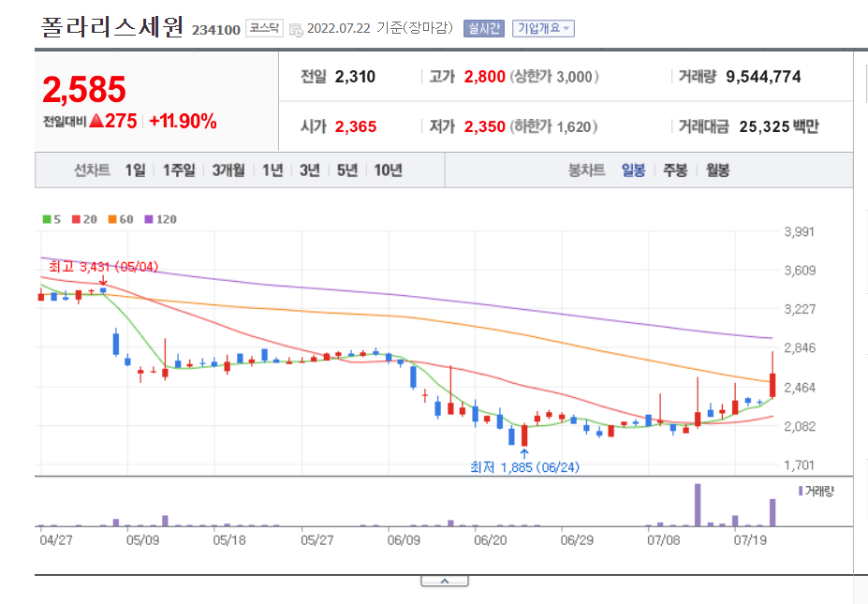Screen dimensions: 868x604
Task: Click the purple 120-day moving average swatch
Action: coord(148,219)
